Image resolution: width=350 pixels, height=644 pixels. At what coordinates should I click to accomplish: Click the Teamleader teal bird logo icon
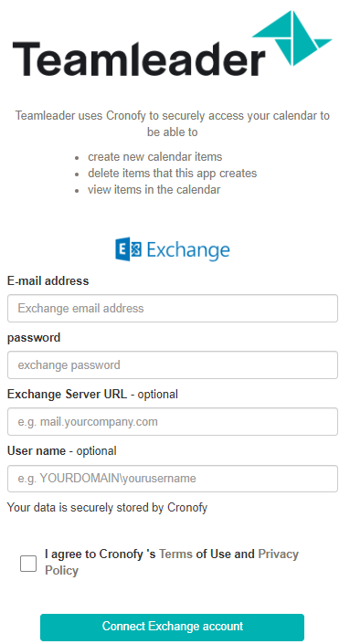[x=292, y=38]
